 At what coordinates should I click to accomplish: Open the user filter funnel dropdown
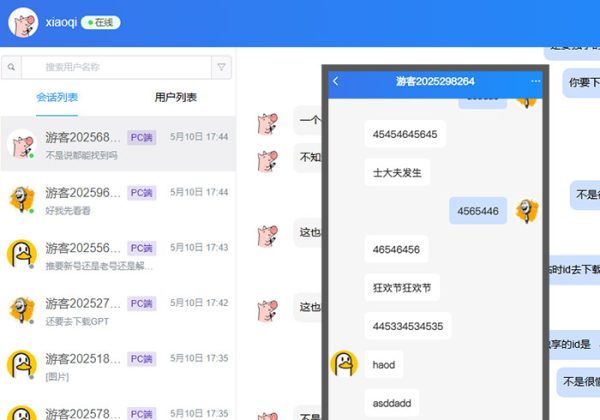(221, 68)
